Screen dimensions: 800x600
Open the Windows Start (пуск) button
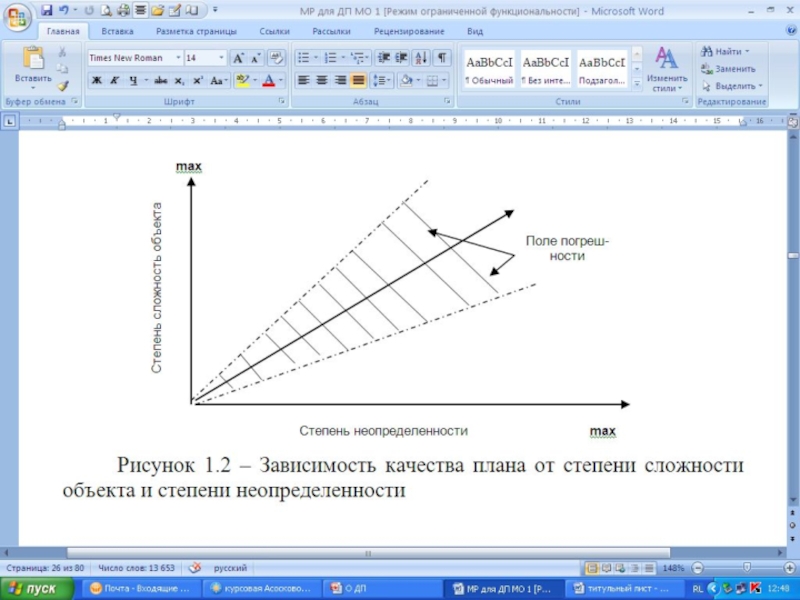(x=35, y=589)
